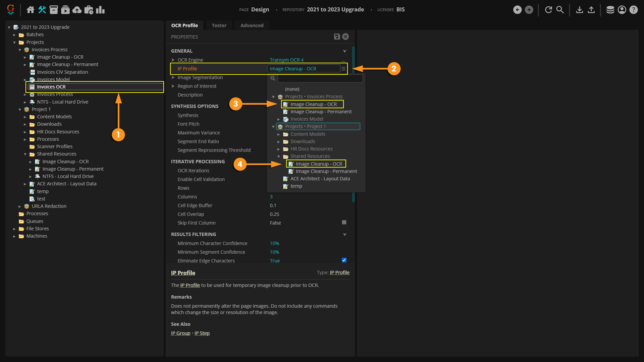This screenshot has width=644, height=362.
Task: Open the IP Profile dropdown list button
Action: tap(343, 69)
